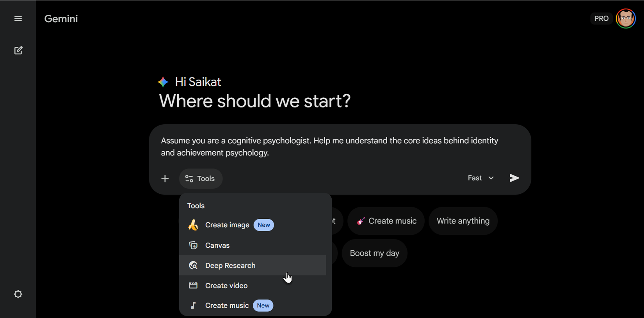Select Create music menu entry

tap(227, 305)
